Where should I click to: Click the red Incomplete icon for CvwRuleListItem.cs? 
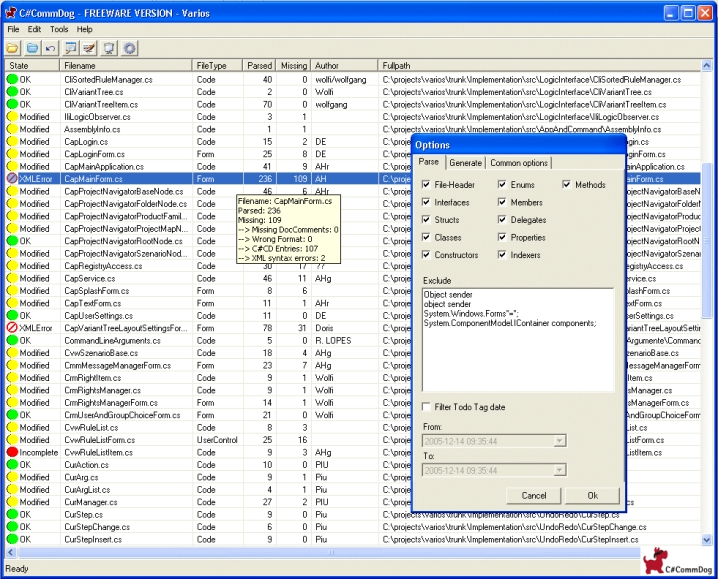click(12, 452)
